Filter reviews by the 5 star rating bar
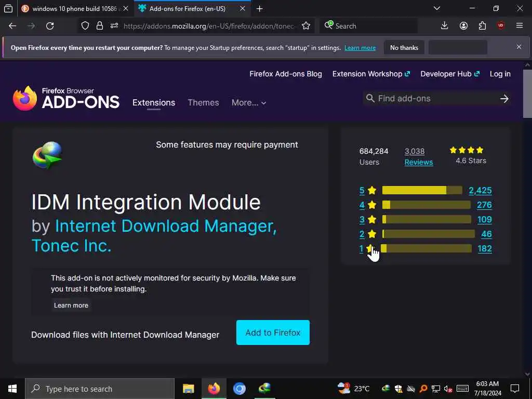The height and width of the screenshot is (399, 532). (422, 190)
